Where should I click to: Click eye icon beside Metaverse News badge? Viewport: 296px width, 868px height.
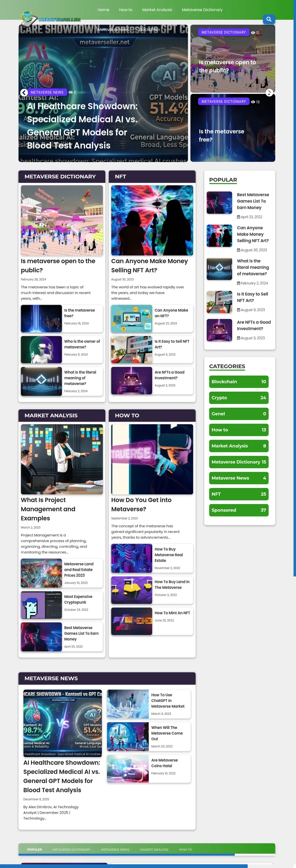[x=71, y=92]
